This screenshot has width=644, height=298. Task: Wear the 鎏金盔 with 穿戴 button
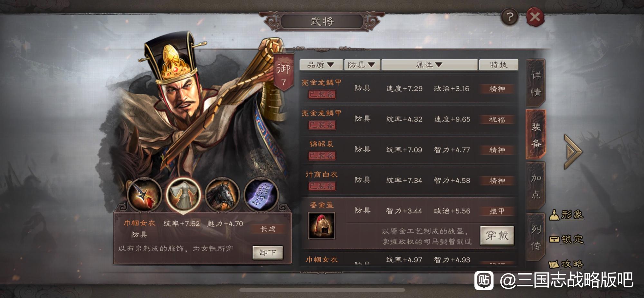[x=497, y=236]
